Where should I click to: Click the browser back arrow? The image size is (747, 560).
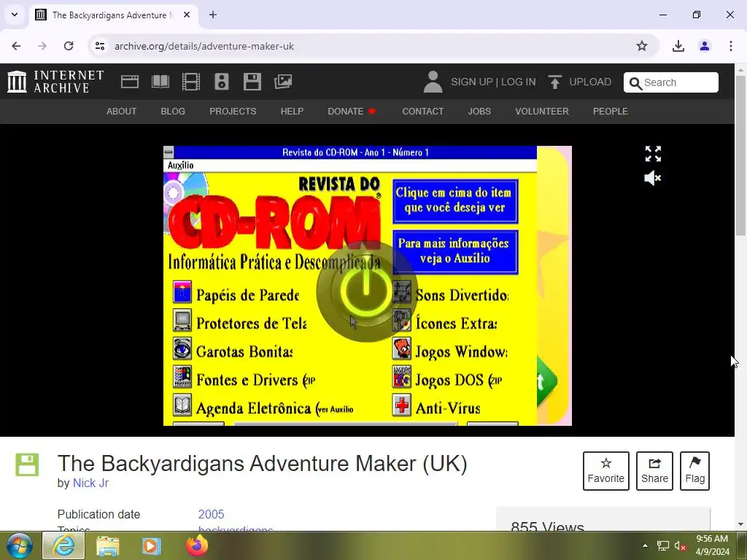pyautogui.click(x=16, y=46)
